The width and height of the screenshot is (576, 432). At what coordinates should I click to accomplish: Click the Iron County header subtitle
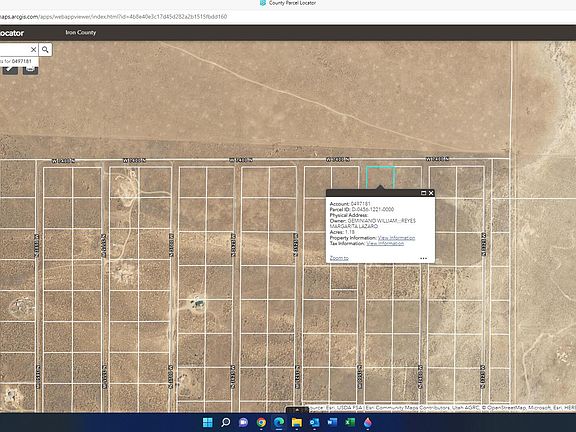(x=81, y=33)
